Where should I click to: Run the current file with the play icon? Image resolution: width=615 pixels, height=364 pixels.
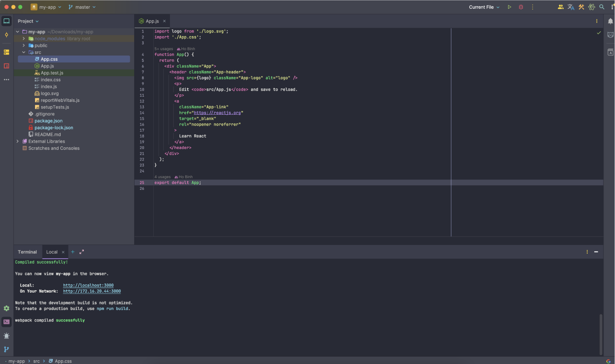(509, 7)
